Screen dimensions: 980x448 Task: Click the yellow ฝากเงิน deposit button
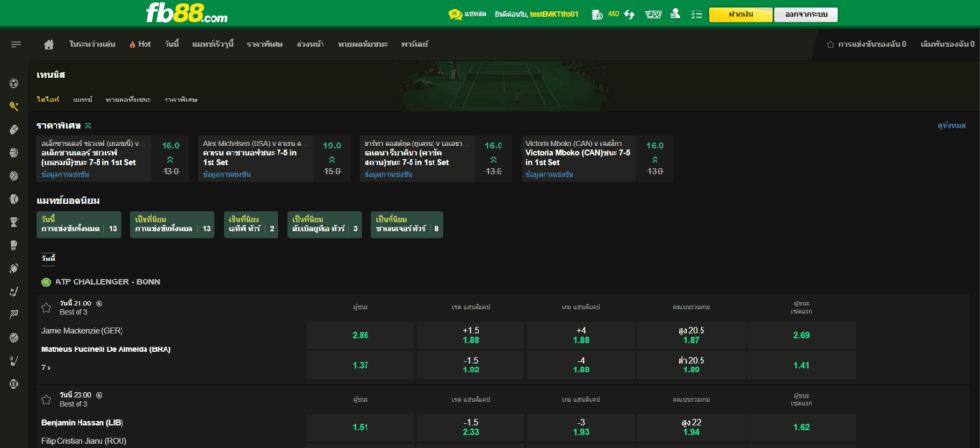741,14
